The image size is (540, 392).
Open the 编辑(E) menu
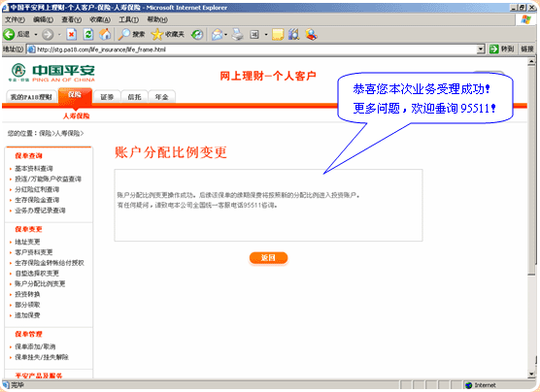click(x=43, y=20)
